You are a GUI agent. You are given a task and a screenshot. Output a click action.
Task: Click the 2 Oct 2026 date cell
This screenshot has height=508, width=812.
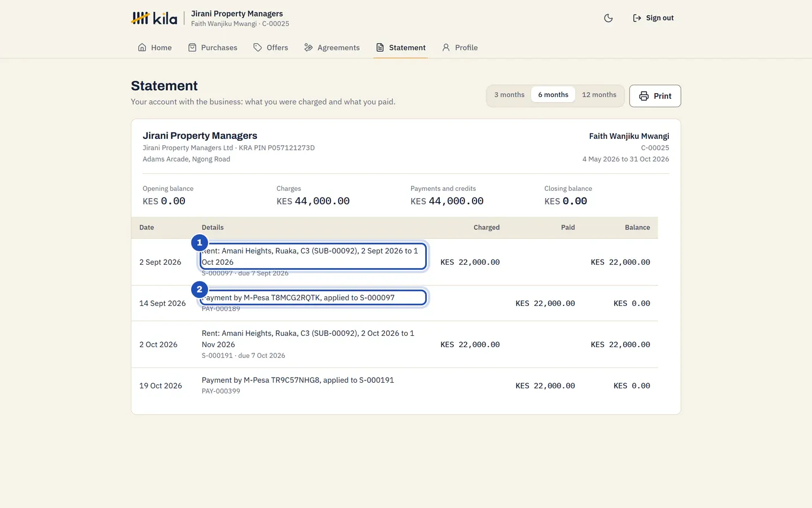[x=158, y=344]
